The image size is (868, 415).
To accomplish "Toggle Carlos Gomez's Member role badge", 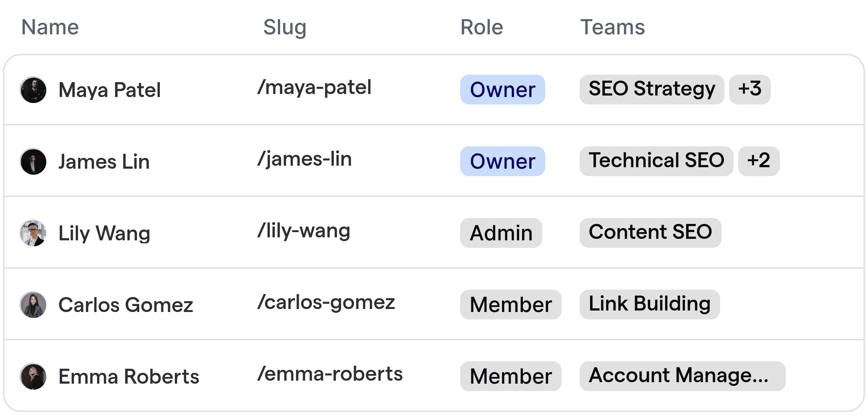I will pyautogui.click(x=511, y=305).
